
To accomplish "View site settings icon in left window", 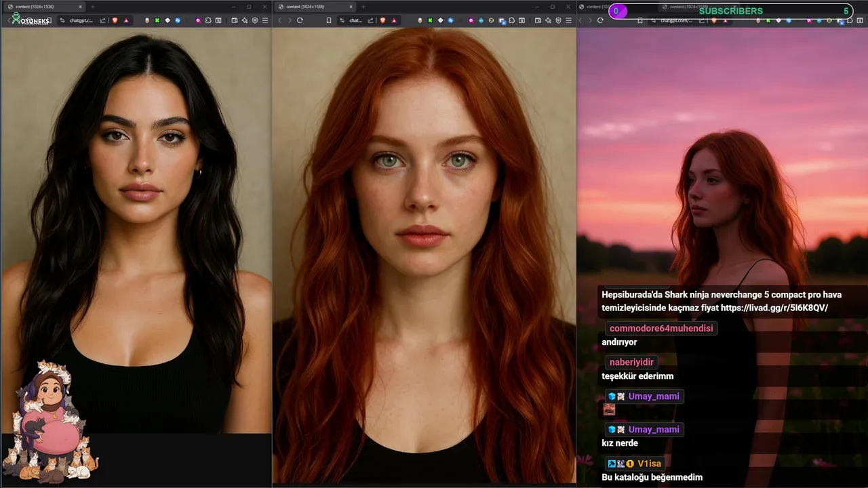I will (62, 20).
